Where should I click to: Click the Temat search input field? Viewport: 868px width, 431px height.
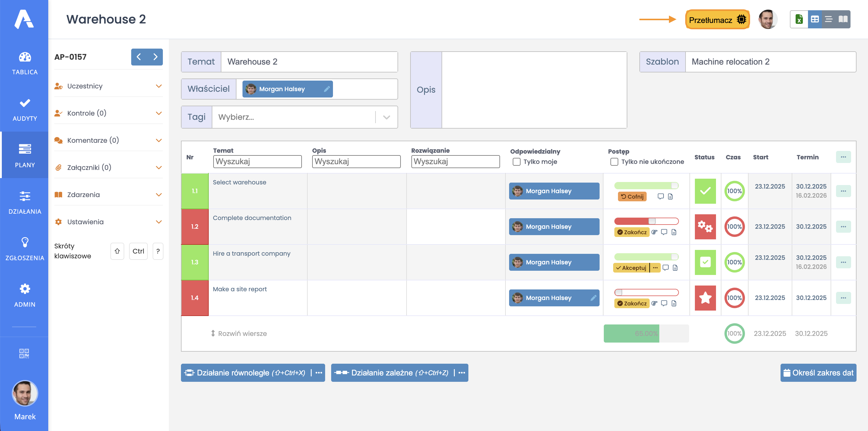[257, 161]
